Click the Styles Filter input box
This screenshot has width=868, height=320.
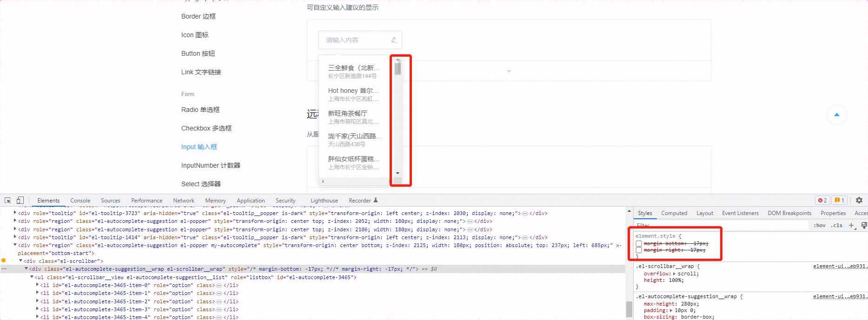pyautogui.click(x=721, y=225)
